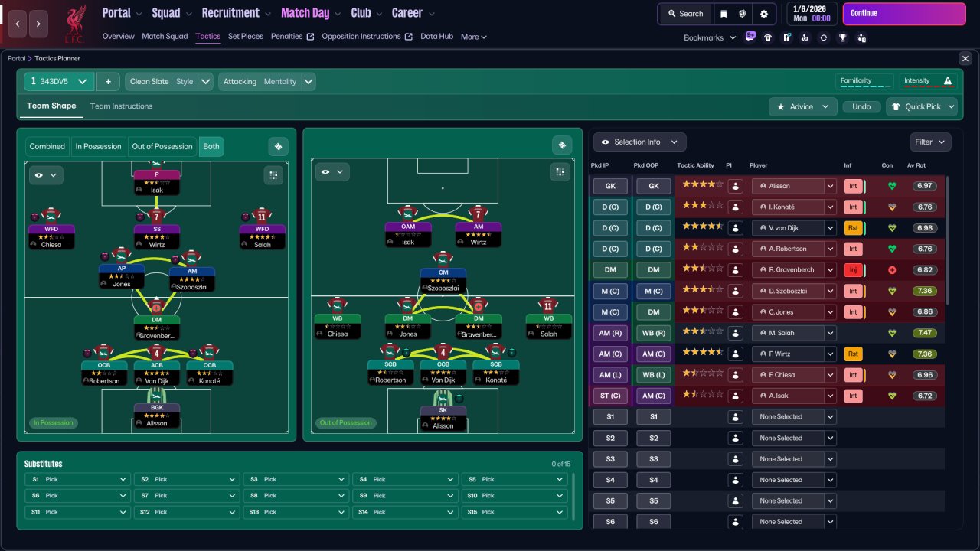
Task: Click the Undo button
Action: pyautogui.click(x=861, y=107)
